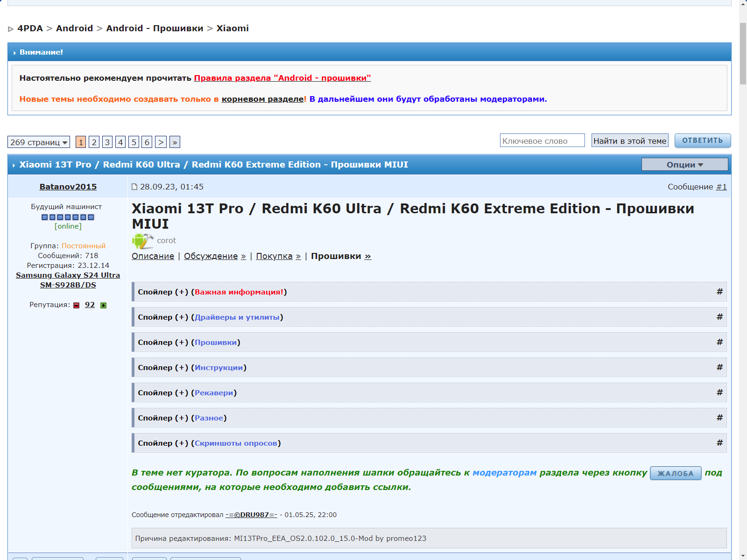The image size is (747, 560).
Task: Click the # anchor of Важная информация spoiler
Action: click(719, 292)
